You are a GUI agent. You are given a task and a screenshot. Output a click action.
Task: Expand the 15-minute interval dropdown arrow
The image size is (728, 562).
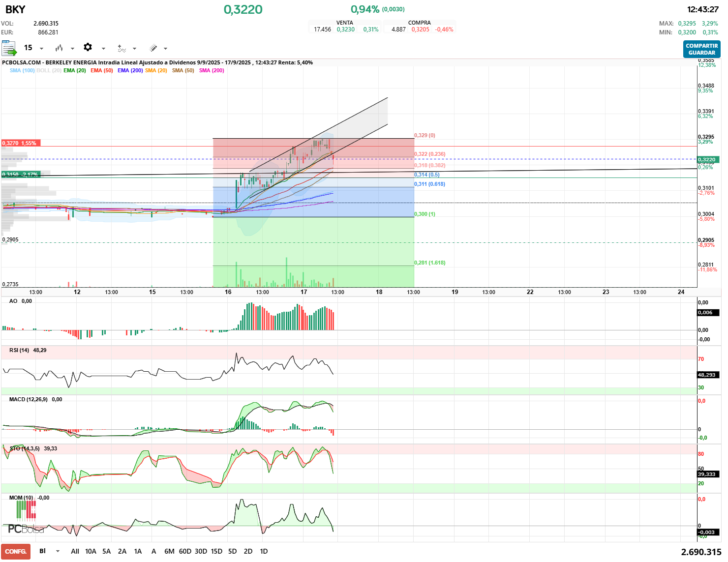(x=41, y=49)
